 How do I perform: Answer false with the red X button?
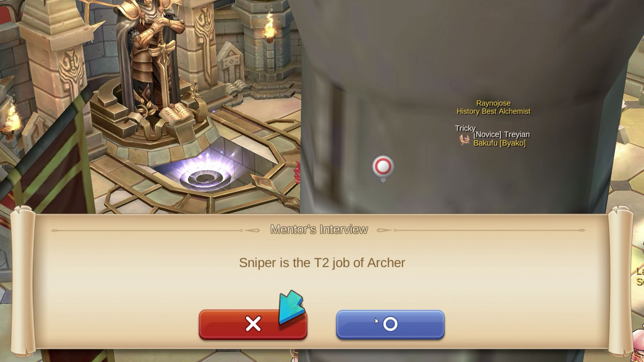tap(253, 324)
